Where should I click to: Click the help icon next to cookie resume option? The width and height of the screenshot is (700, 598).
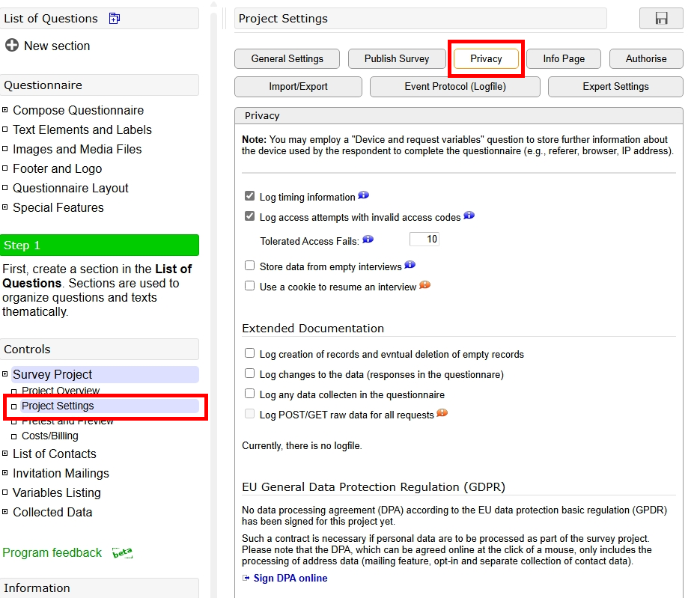coord(424,285)
